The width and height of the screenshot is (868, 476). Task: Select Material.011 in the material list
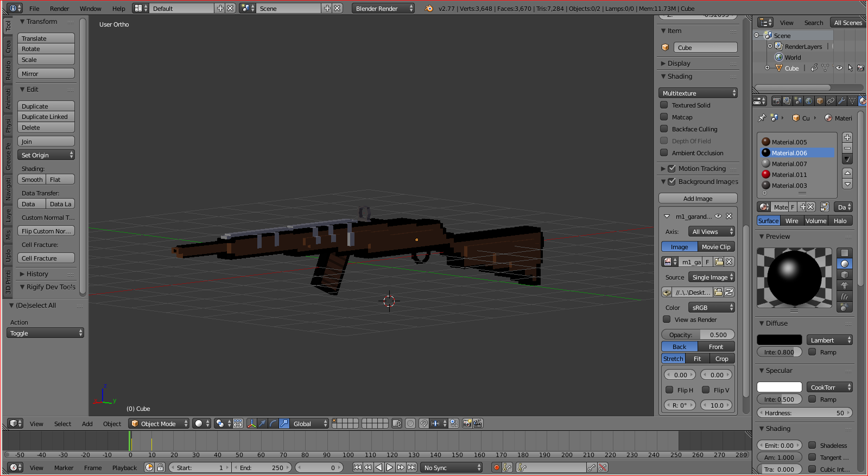point(797,174)
